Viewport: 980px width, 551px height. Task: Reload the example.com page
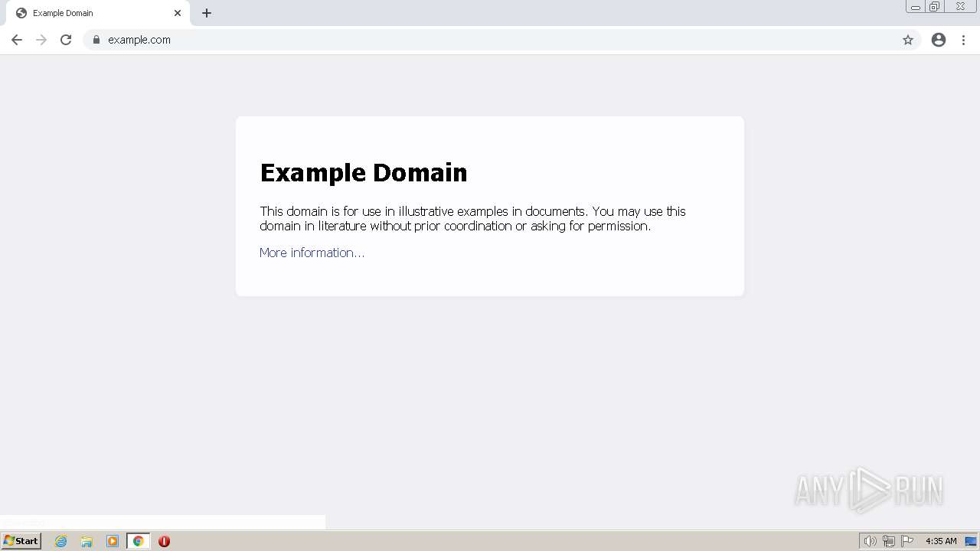(66, 40)
